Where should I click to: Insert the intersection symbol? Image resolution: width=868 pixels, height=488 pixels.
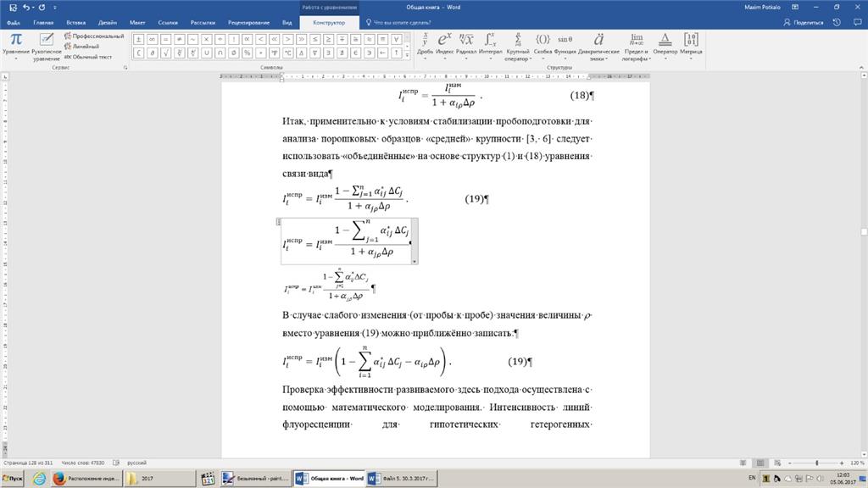(x=220, y=53)
